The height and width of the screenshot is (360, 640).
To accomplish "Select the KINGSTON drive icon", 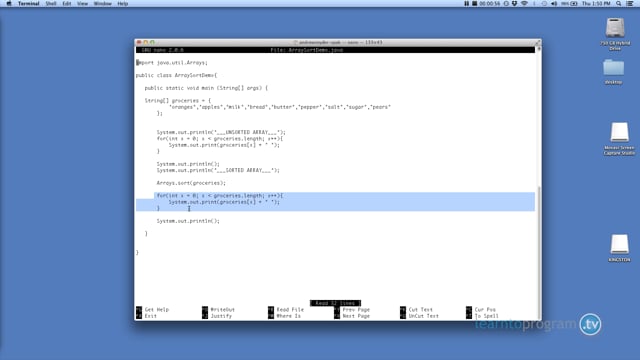I will (619, 248).
